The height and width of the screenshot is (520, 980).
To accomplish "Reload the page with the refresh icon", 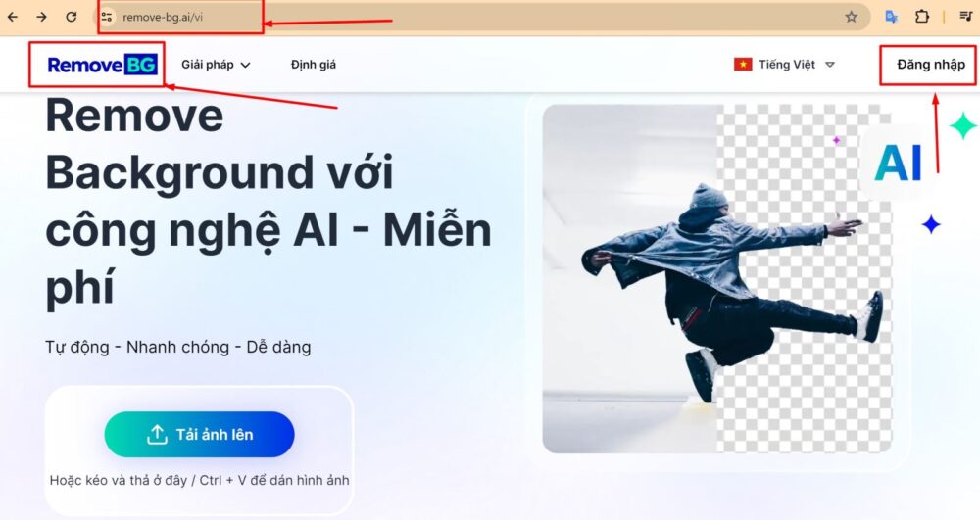I will 72,17.
